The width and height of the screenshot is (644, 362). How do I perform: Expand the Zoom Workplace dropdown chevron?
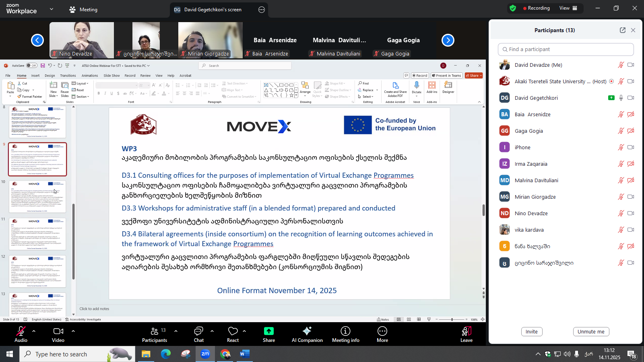pyautogui.click(x=52, y=9)
